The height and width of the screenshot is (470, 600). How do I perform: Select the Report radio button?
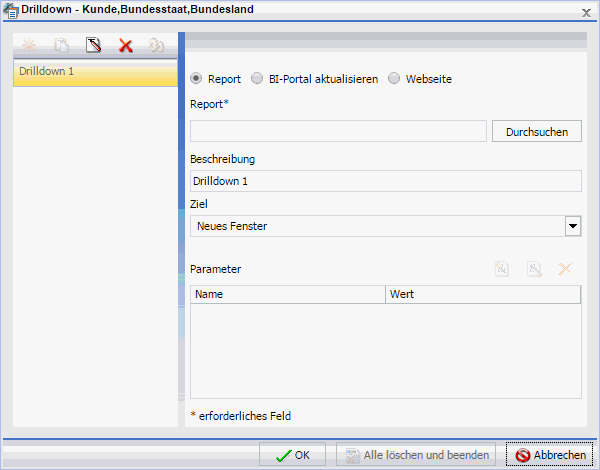click(x=196, y=78)
